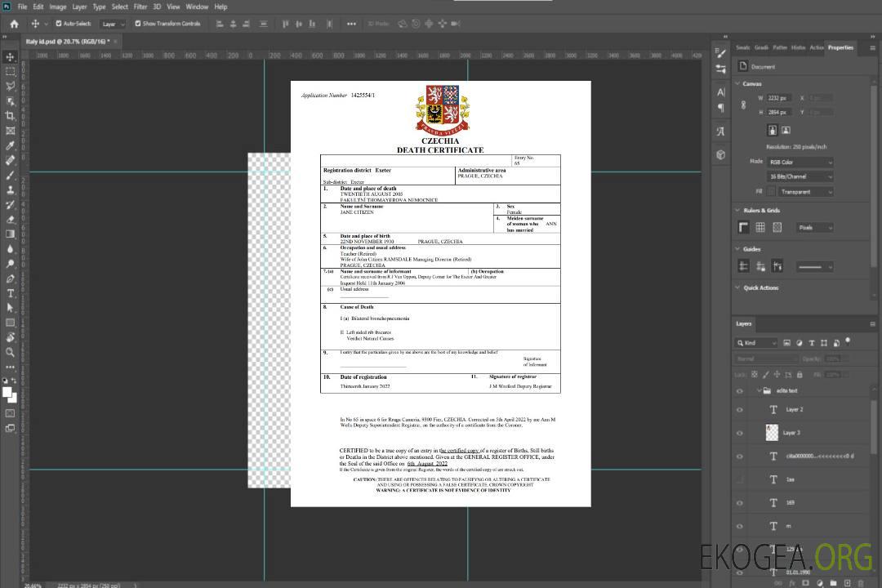Select the Eyedropper tool
The width and height of the screenshot is (882, 588).
pos(10,145)
